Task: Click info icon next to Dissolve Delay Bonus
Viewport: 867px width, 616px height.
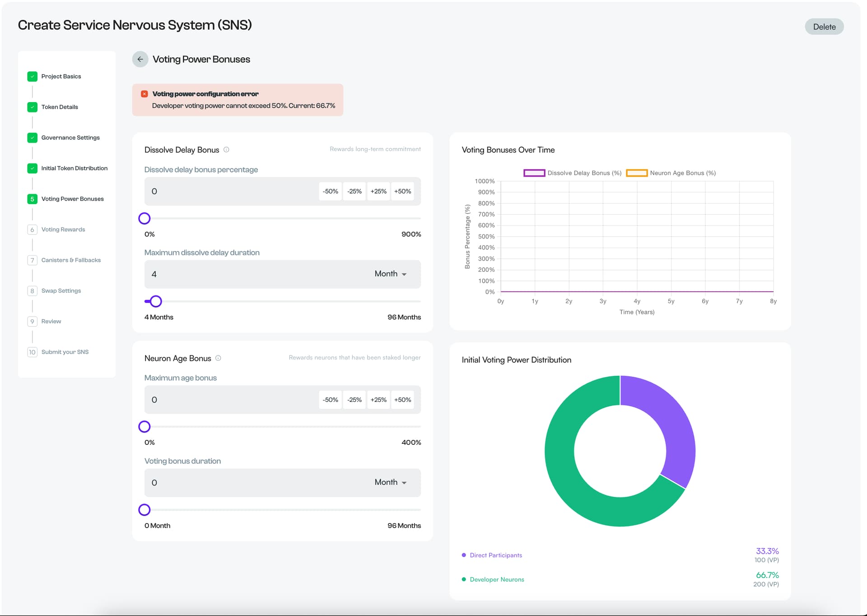Action: (x=226, y=149)
